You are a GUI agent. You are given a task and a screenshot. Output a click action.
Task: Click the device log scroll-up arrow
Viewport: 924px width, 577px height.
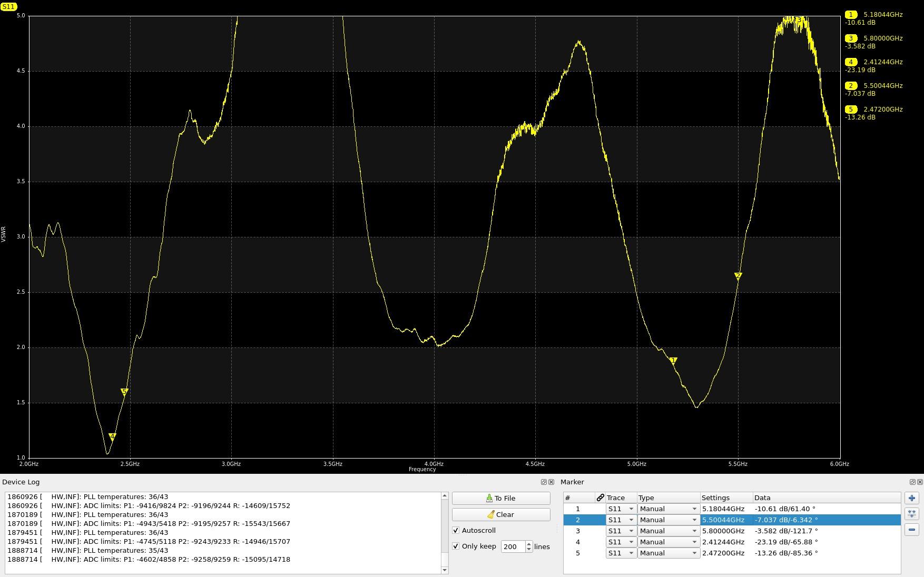(445, 495)
